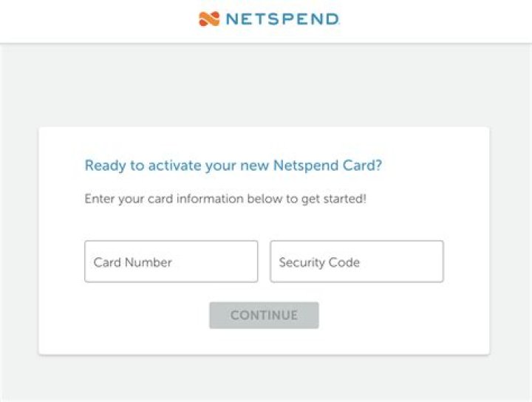Focus the Card Number input field

pyautogui.click(x=171, y=262)
